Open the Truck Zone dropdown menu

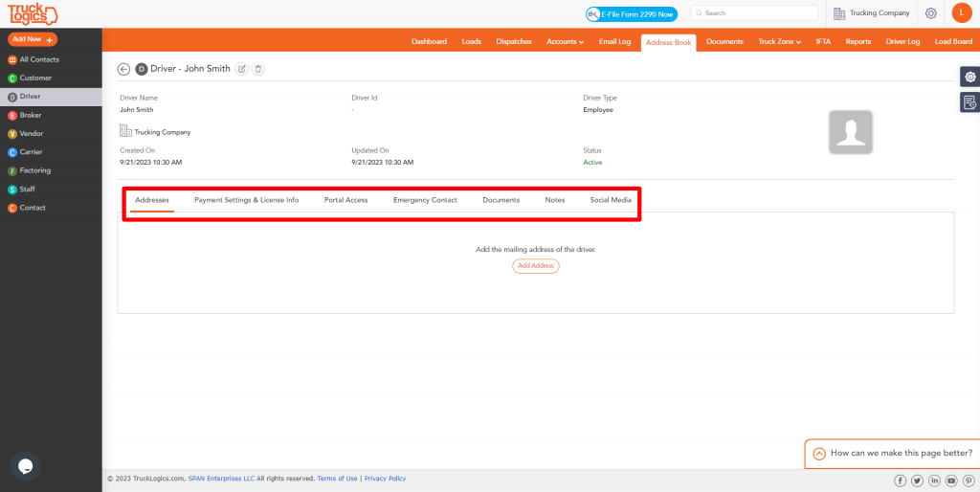pos(779,42)
